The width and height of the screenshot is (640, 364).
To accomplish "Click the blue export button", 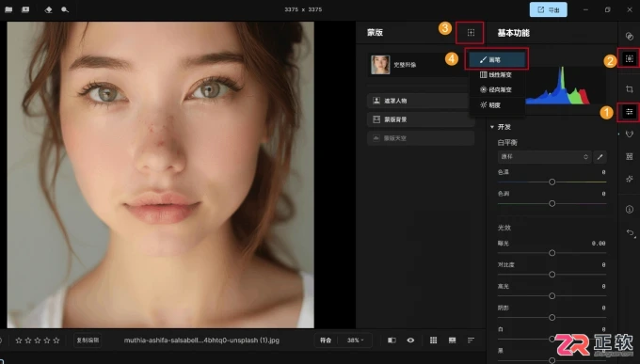I will [x=548, y=9].
